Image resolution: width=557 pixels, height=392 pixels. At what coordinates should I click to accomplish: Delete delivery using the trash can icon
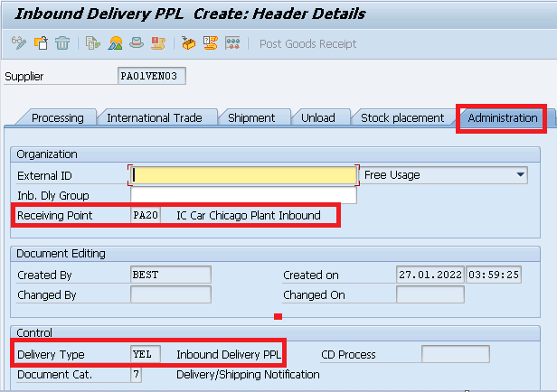[x=62, y=43]
